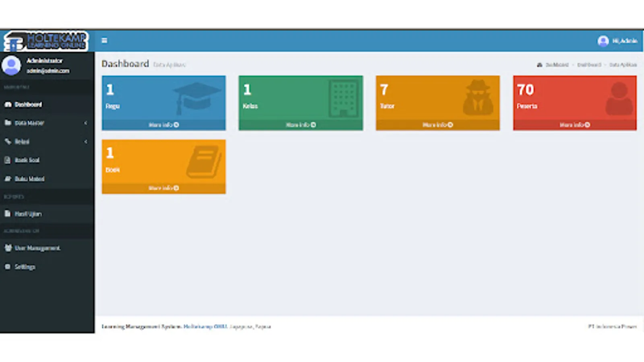
Task: Click the second Dashboard breadcrumb entry
Action: click(589, 65)
